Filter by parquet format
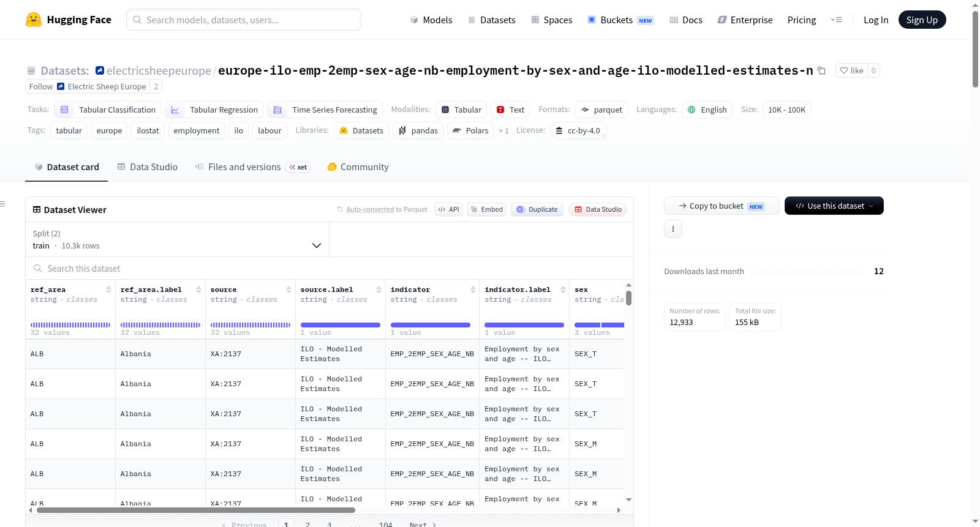980x527 pixels. pos(601,110)
